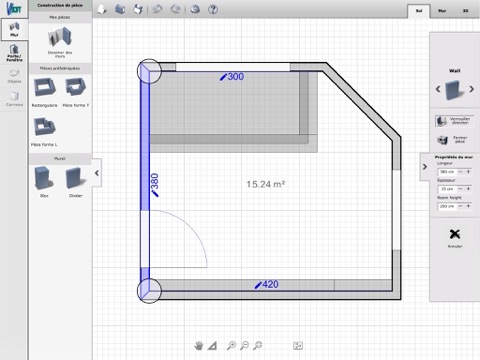Image resolution: width=480 pixels, height=360 pixels.
Task: Collapse the wall properties panel with its arrow
Action: pyautogui.click(x=425, y=167)
